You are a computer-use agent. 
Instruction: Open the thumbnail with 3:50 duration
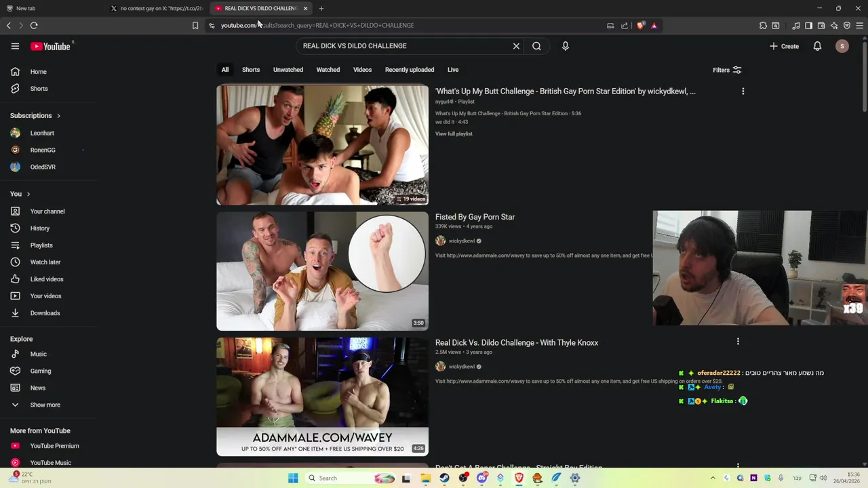322,271
